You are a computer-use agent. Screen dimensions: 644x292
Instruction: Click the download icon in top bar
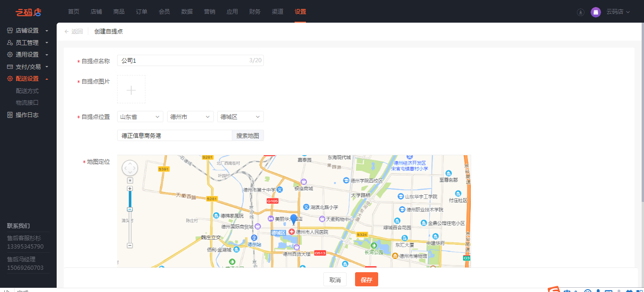(581, 12)
